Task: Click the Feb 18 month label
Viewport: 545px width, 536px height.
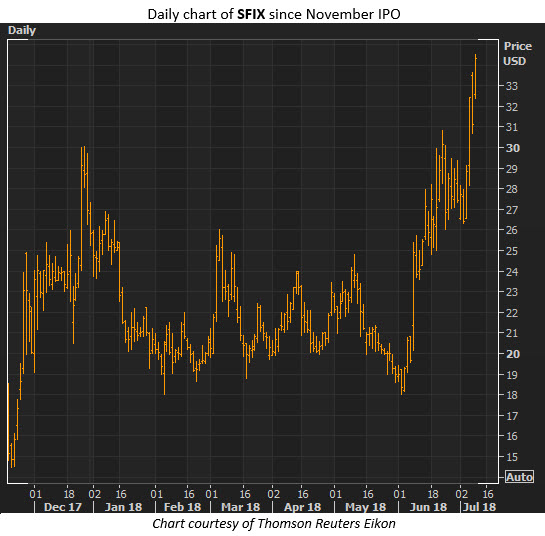Action: pos(182,507)
